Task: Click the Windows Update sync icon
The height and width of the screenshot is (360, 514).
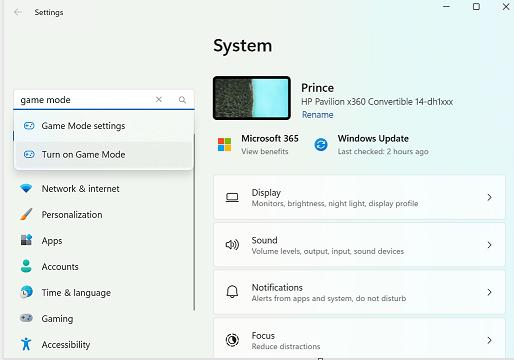Action: [321, 145]
